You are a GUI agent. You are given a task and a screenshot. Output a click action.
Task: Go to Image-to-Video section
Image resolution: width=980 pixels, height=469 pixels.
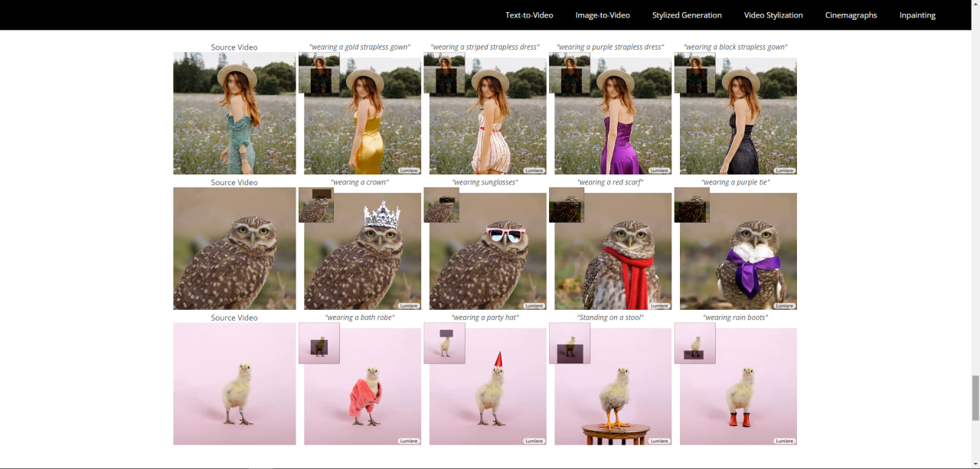coord(603,15)
